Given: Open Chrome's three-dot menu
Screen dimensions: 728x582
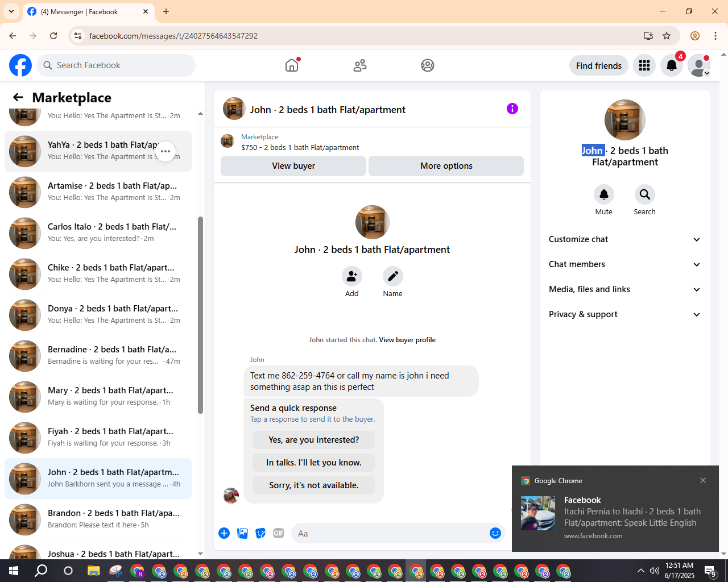Looking at the screenshot, I should coord(715,36).
